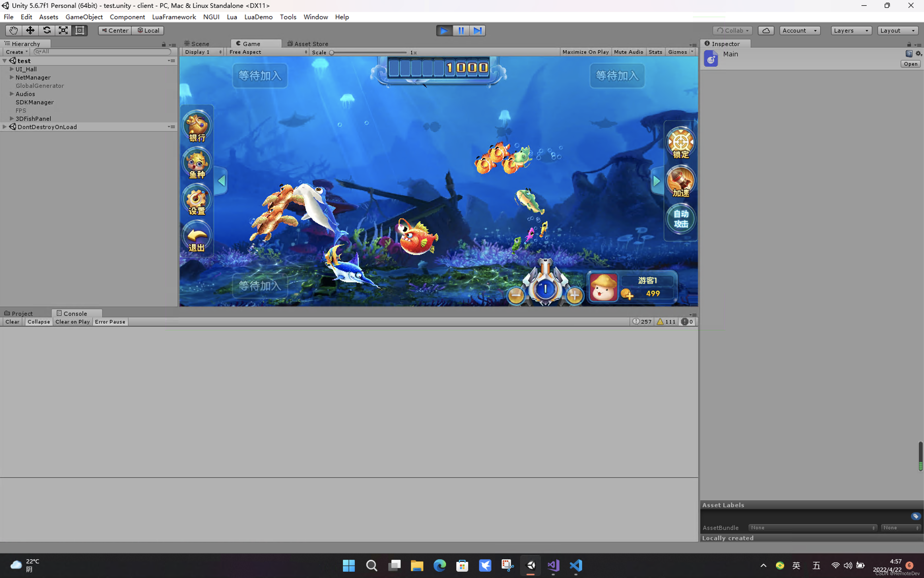This screenshot has width=924, height=578.
Task: Collapse the test scene
Action: point(5,61)
